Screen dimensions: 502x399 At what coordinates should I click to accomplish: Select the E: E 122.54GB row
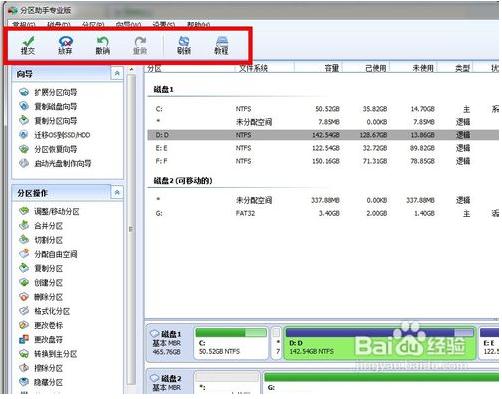point(323,148)
